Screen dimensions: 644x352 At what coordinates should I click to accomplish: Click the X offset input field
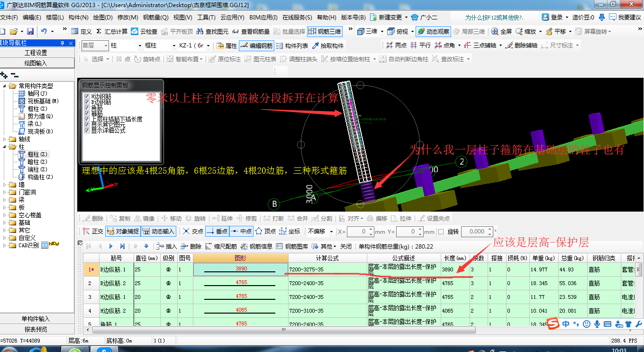pos(360,232)
